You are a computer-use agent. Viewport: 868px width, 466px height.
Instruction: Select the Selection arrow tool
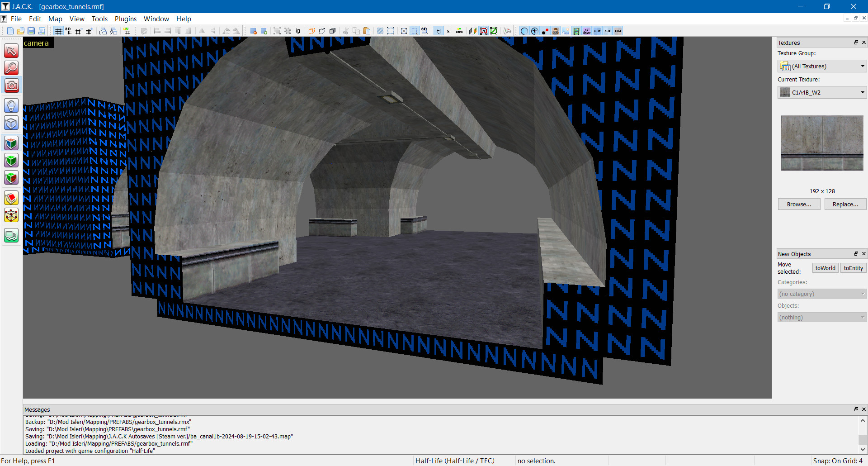point(11,51)
